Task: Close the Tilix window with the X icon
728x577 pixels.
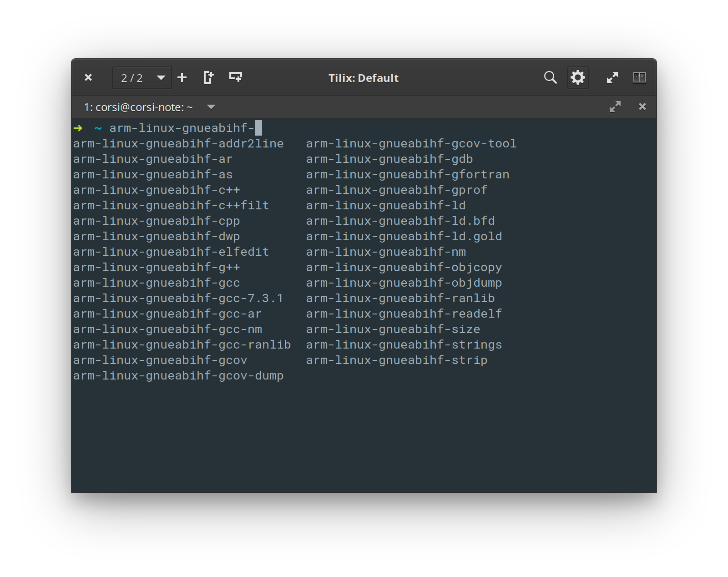Action: pyautogui.click(x=88, y=78)
